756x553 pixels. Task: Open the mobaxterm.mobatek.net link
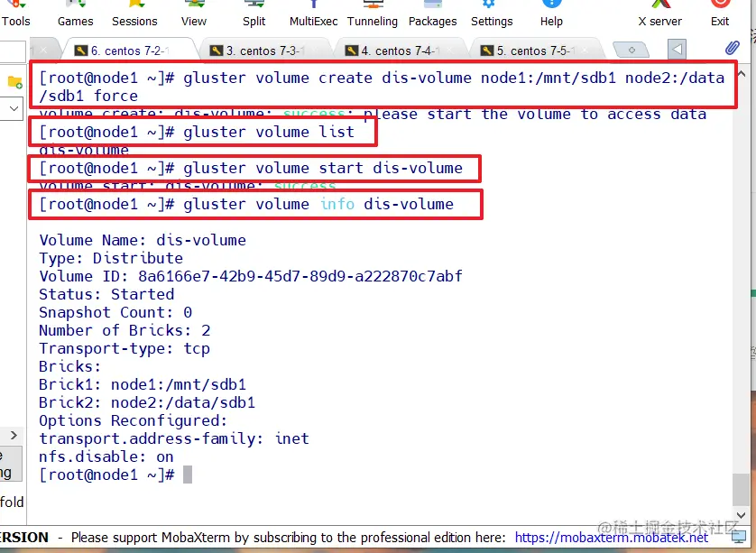coord(612,538)
